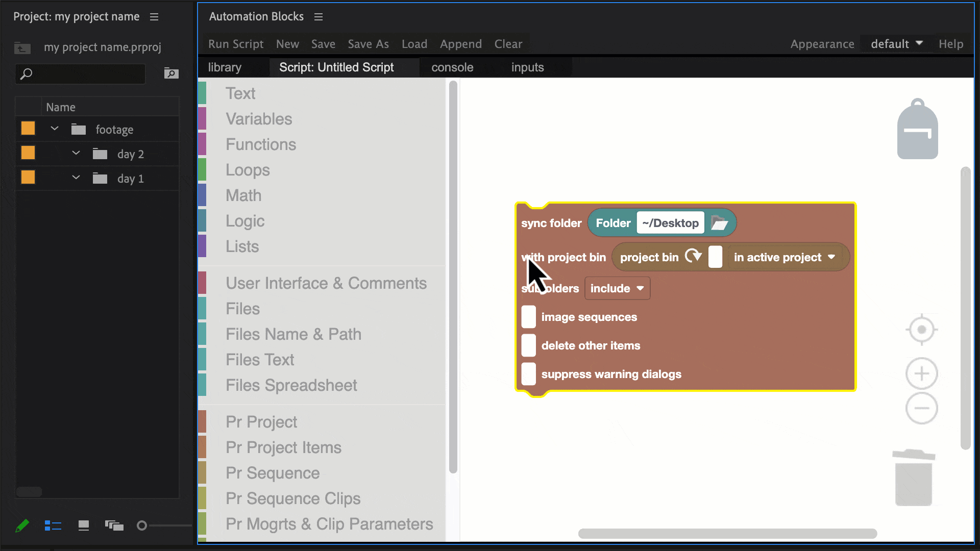Click the refresh arrow on project bin block

tap(693, 256)
